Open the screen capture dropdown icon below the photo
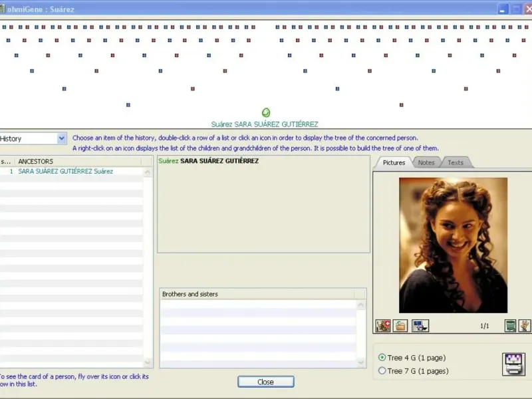 (420, 326)
